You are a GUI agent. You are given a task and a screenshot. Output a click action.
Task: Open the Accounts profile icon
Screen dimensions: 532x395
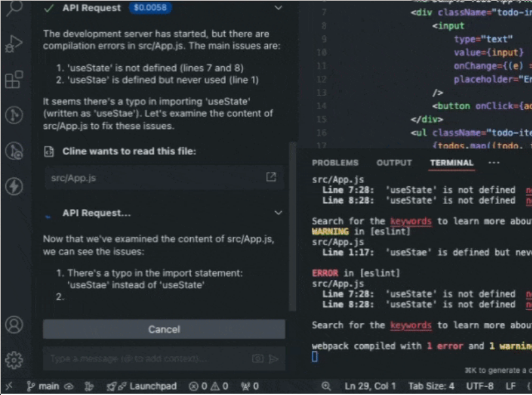[14, 324]
